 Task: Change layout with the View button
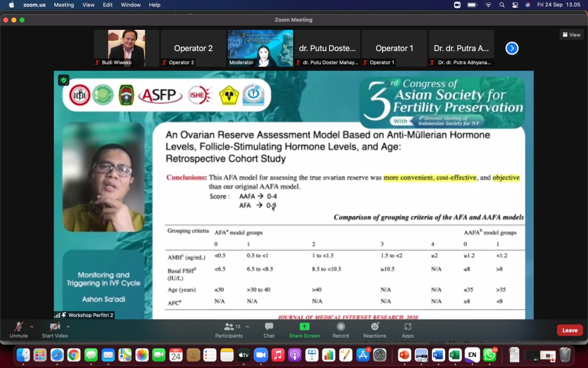pyautogui.click(x=571, y=34)
